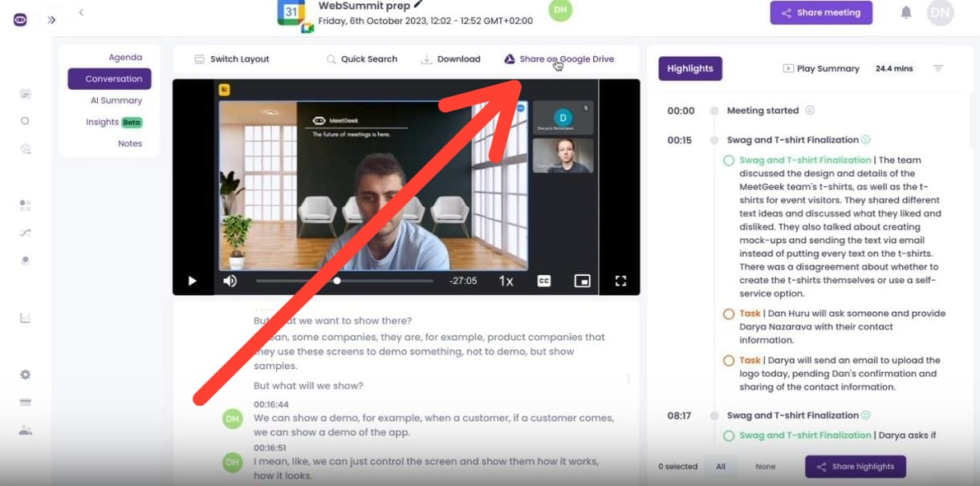Click the MeetGeek logo icon

pyautogui.click(x=20, y=20)
